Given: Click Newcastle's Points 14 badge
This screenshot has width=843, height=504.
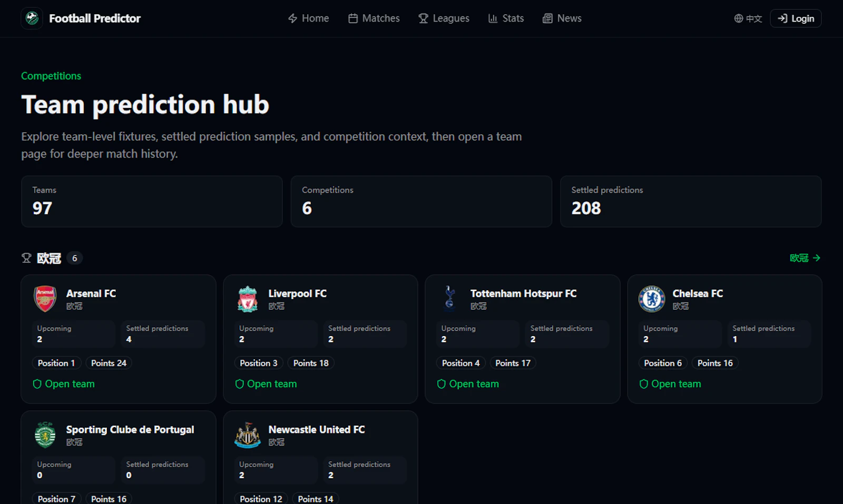Looking at the screenshot, I should [316, 498].
